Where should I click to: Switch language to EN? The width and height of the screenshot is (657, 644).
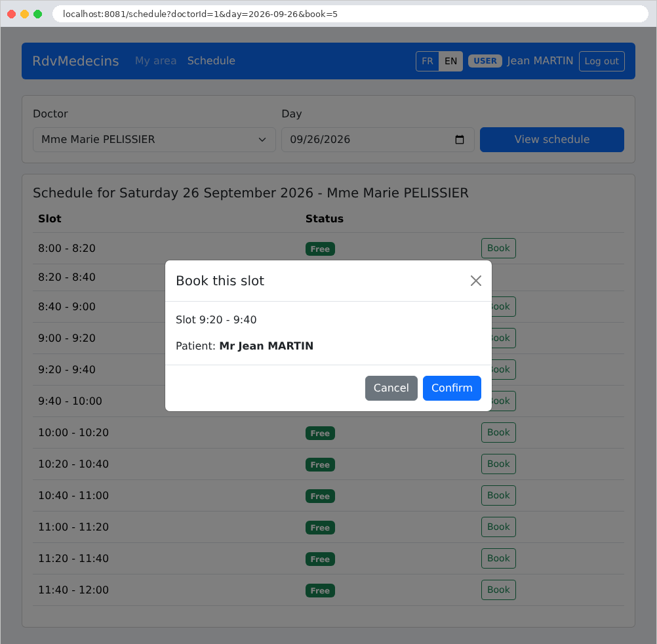click(450, 61)
